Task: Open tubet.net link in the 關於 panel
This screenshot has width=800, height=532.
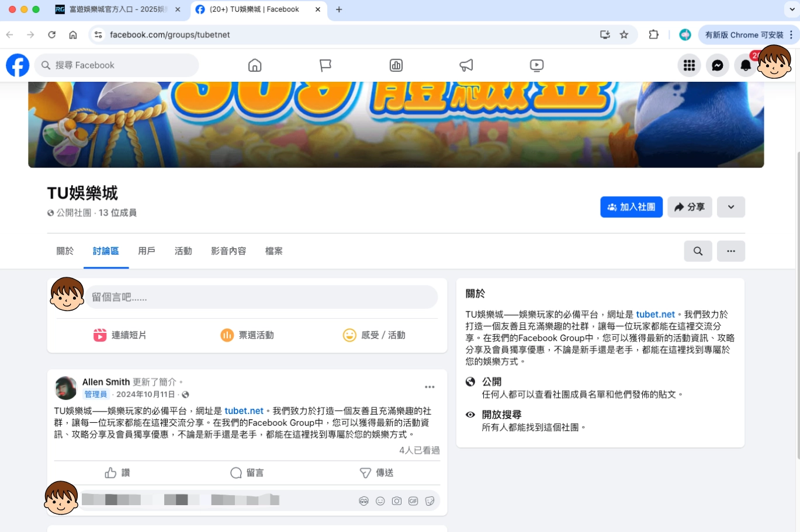Action: [x=655, y=315]
